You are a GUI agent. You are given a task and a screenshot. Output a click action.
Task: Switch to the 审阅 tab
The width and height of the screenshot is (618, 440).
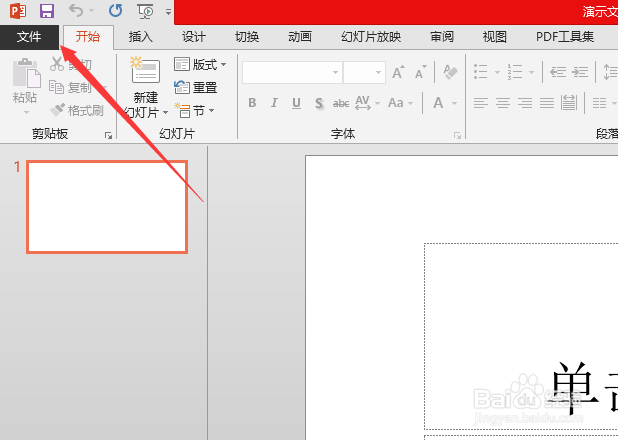(442, 37)
